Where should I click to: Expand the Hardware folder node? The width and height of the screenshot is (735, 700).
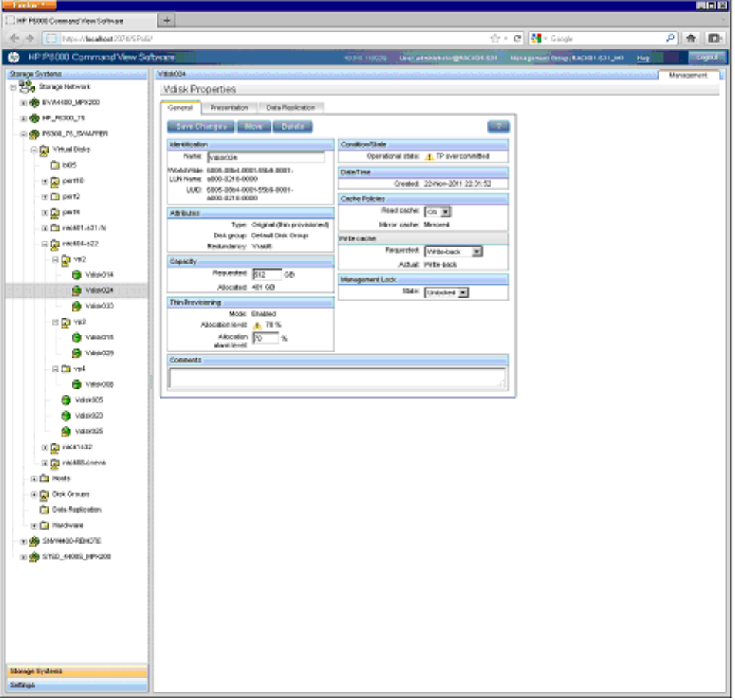click(x=34, y=527)
